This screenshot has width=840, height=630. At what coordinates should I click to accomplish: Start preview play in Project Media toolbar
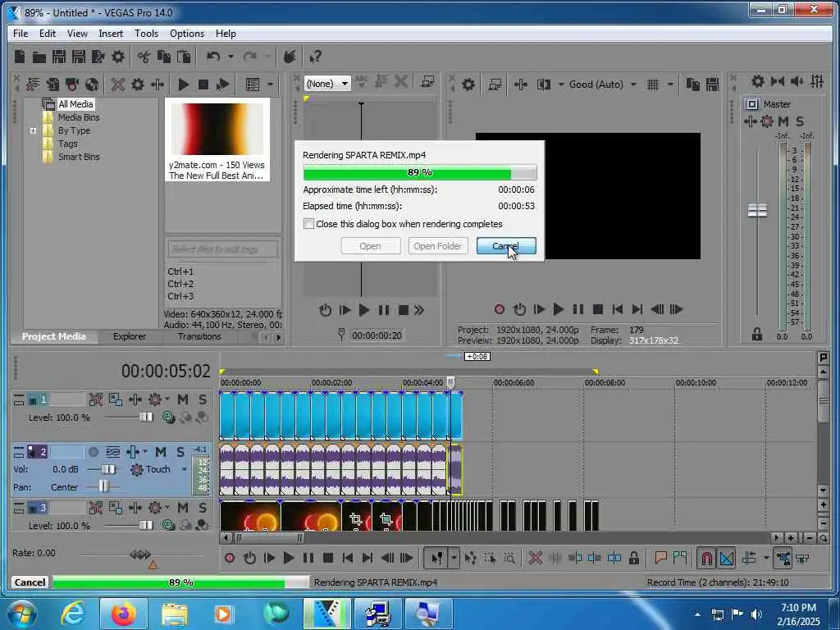pyautogui.click(x=183, y=84)
